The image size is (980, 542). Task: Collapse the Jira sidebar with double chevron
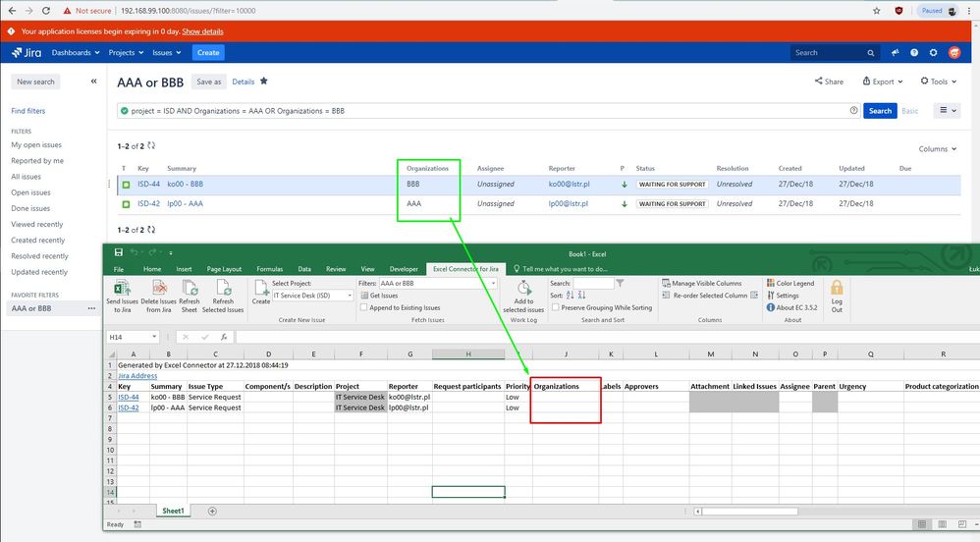click(93, 81)
